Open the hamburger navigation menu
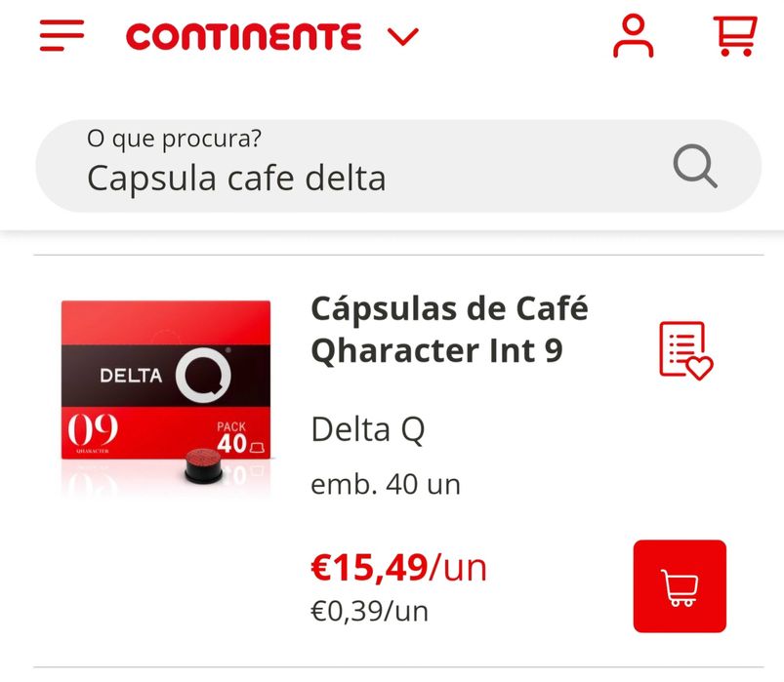 (x=62, y=37)
